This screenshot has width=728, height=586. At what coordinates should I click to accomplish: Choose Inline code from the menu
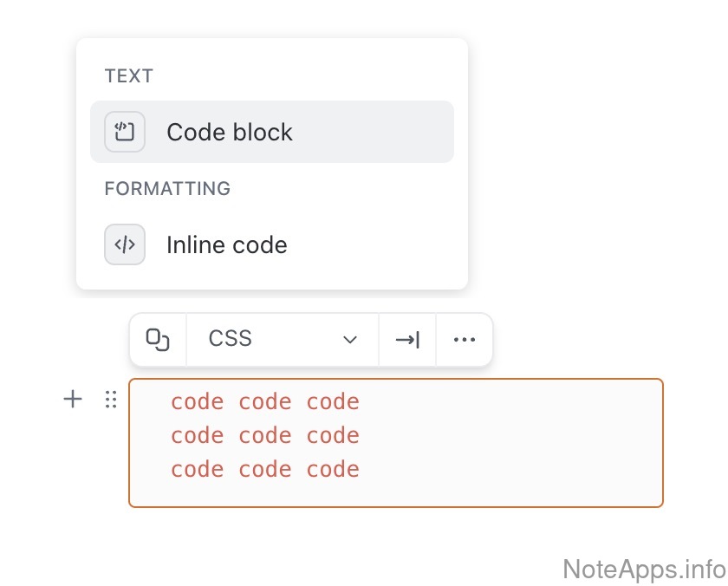227,244
